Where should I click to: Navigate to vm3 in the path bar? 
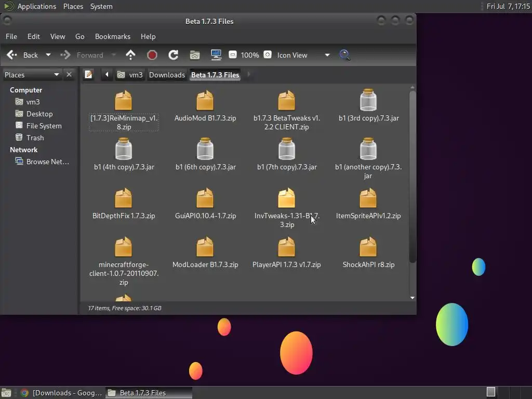coord(129,75)
